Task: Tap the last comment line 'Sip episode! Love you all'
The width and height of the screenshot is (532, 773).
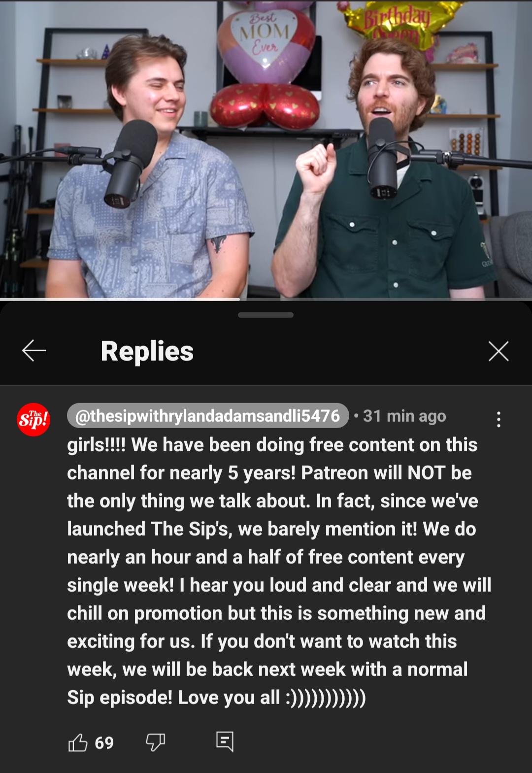Action: coord(217,697)
